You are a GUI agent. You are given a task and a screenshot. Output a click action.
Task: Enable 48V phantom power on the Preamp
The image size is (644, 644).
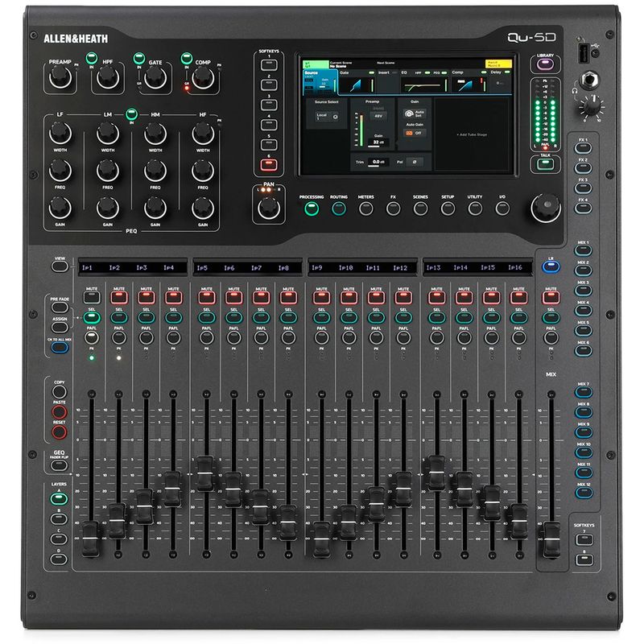click(377, 115)
